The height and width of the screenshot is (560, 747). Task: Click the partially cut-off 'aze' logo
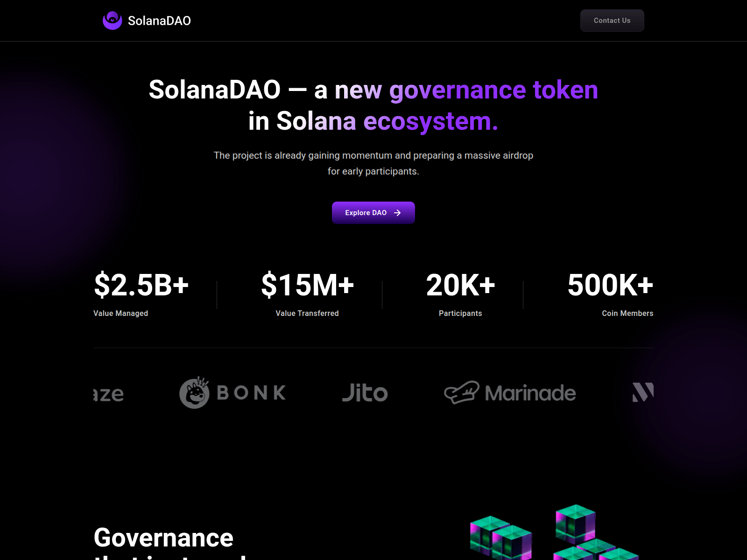tap(109, 394)
